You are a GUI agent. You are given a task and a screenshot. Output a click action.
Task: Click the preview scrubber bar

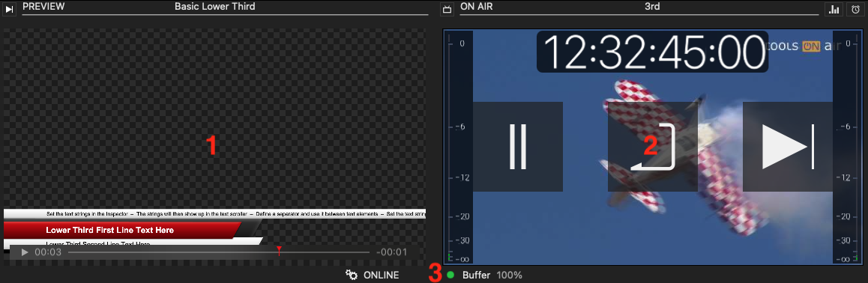point(219,252)
